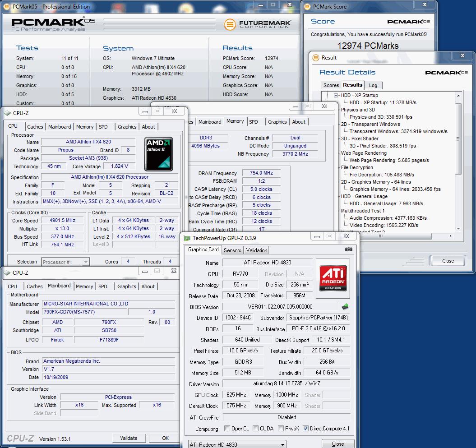Viewport: 476px width, 448px height.
Task: Click the PCMark05 main window title icon
Action: 7,7
